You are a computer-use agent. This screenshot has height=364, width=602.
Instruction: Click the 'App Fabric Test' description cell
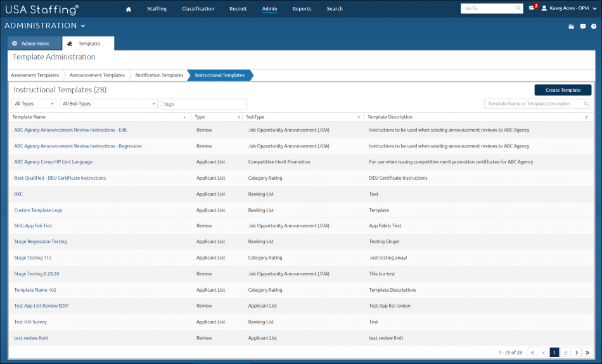385,226
